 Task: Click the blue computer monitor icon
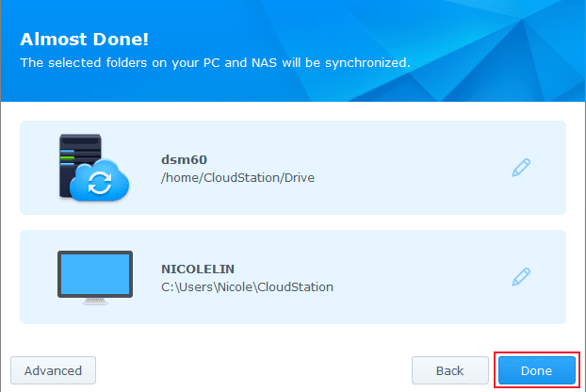[95, 278]
